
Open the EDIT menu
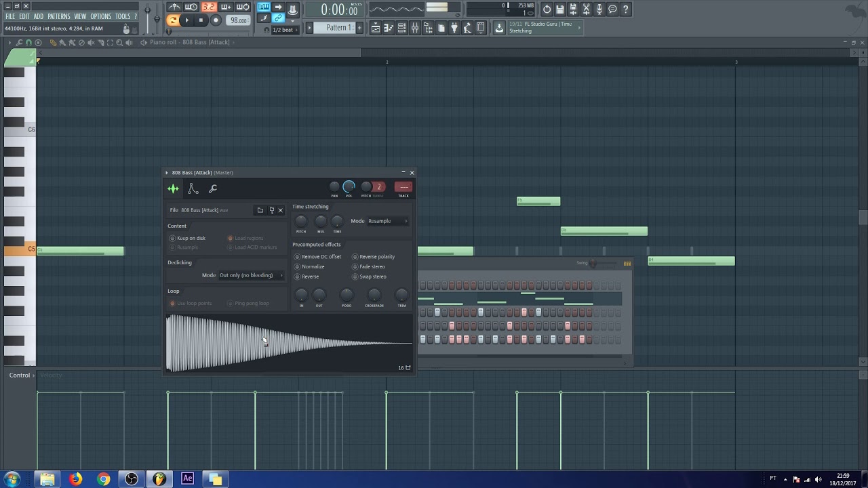tap(24, 16)
